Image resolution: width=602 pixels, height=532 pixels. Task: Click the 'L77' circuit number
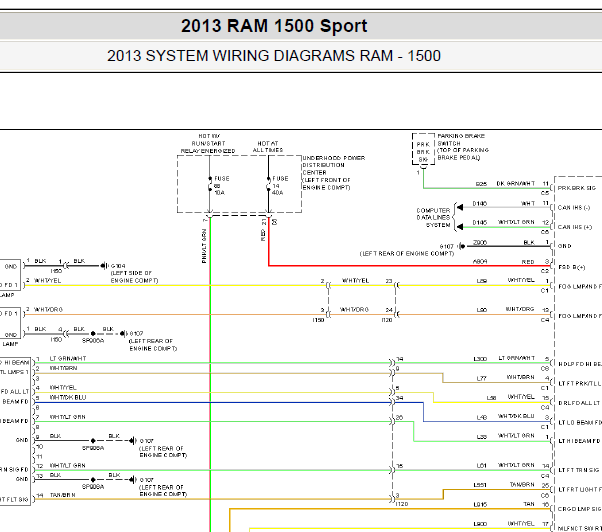point(481,378)
